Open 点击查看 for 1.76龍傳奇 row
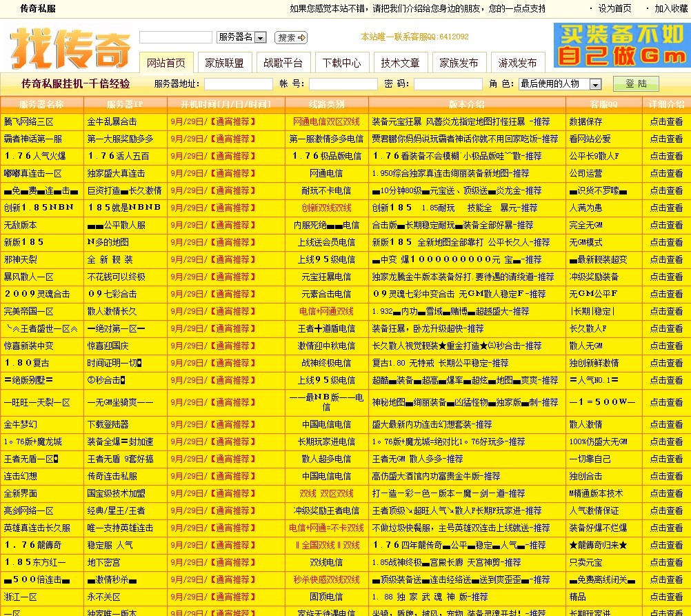 (666, 545)
